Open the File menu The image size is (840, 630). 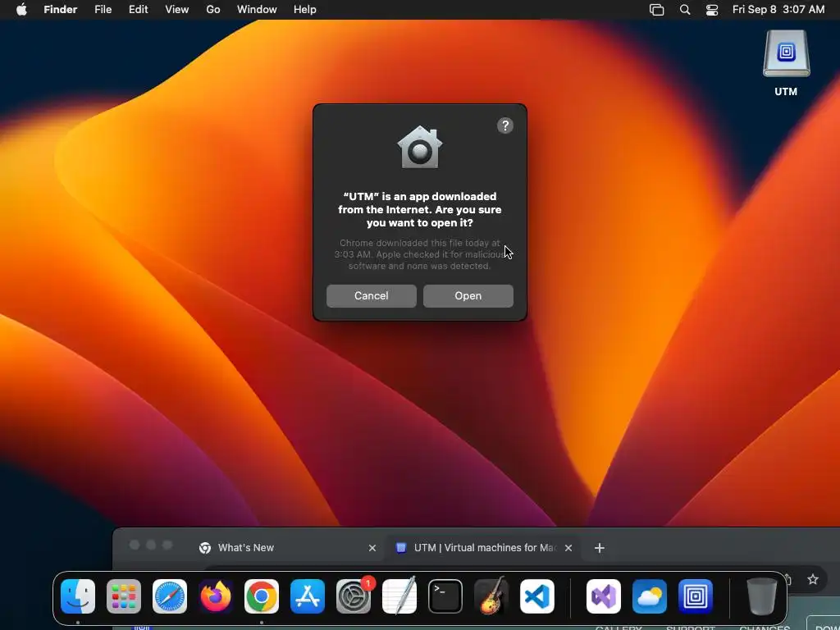103,10
